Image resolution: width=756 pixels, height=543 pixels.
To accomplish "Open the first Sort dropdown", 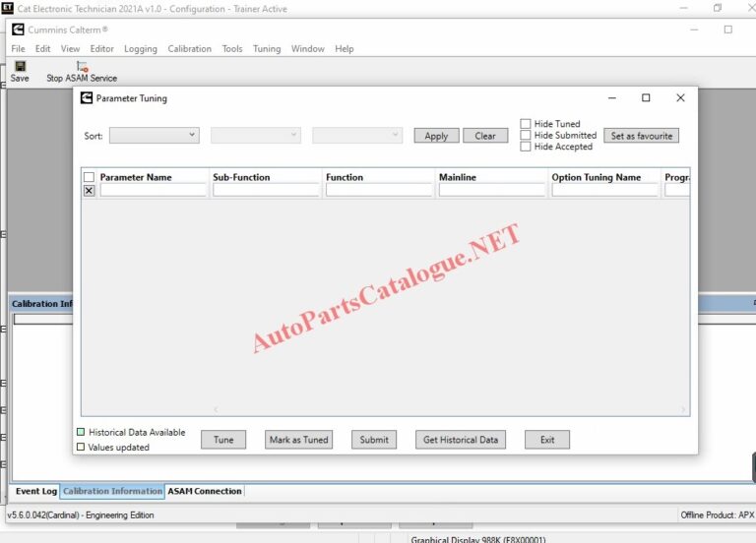I will (x=155, y=136).
